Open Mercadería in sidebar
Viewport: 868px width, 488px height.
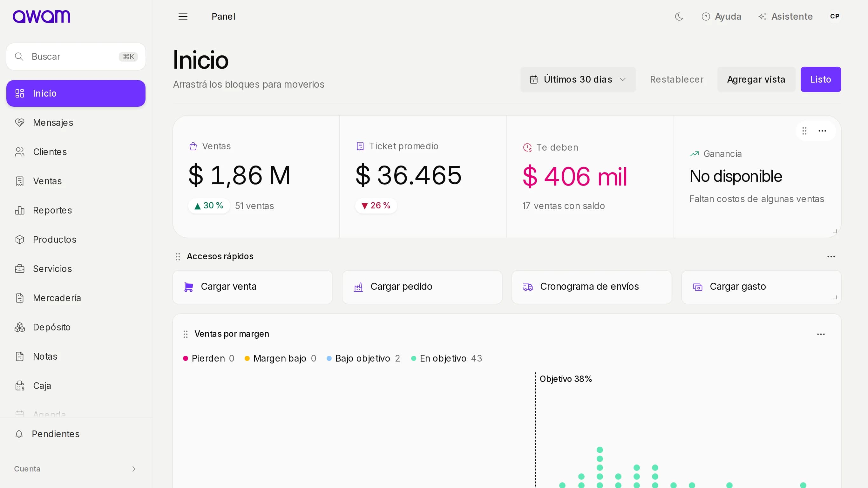(76, 298)
